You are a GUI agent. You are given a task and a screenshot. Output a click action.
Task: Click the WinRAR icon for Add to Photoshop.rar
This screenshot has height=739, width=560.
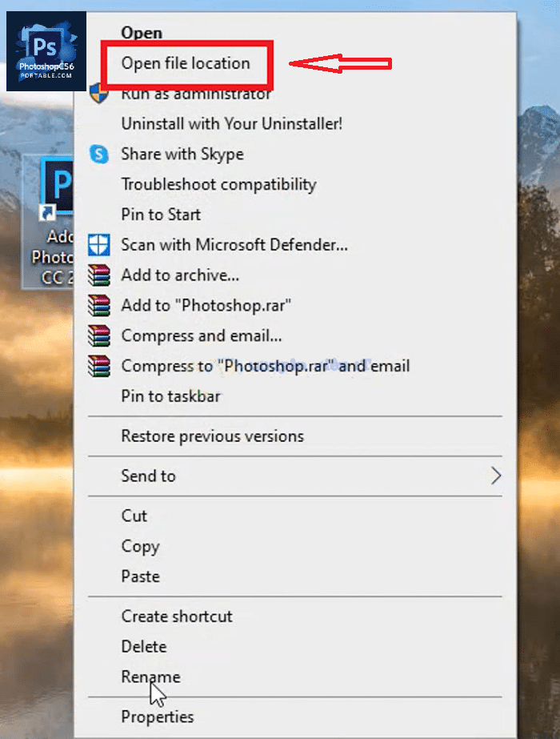click(99, 305)
